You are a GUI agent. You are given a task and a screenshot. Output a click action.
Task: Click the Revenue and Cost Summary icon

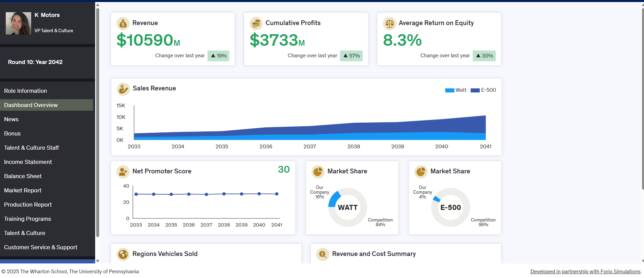323,254
